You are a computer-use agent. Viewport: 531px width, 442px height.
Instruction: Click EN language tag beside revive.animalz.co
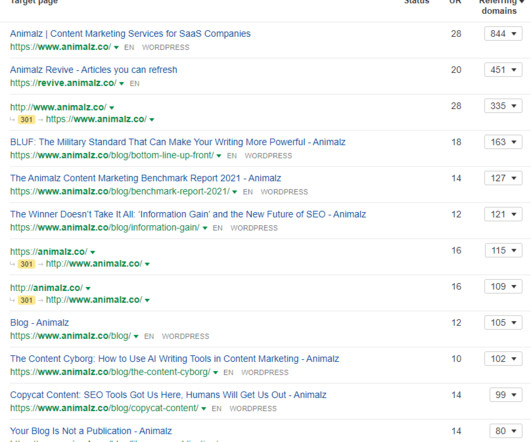134,84
